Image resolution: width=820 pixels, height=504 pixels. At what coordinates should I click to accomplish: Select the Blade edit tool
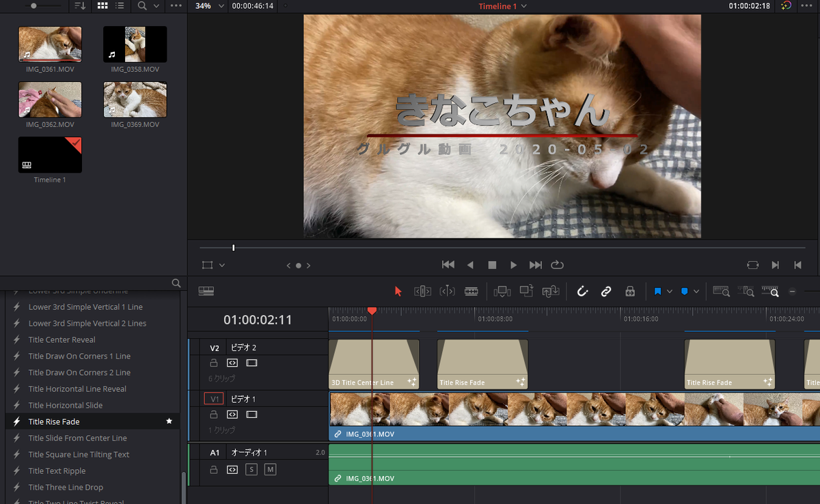[x=471, y=292]
